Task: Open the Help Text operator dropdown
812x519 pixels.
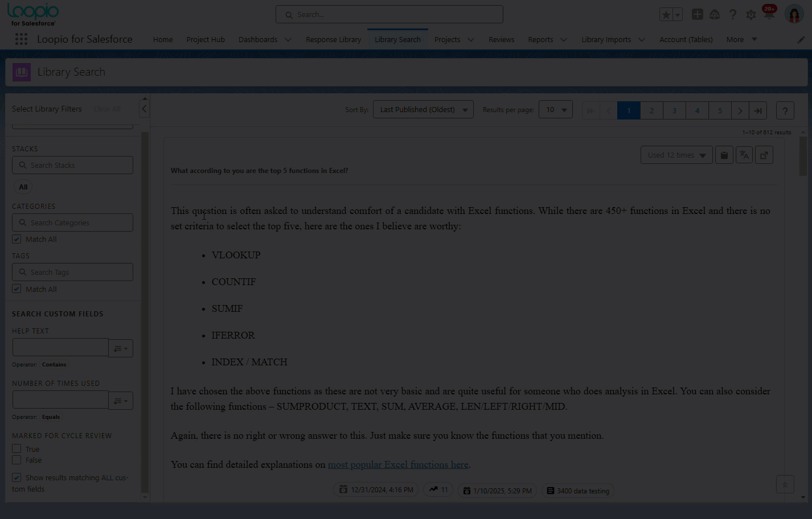Action: (x=121, y=348)
